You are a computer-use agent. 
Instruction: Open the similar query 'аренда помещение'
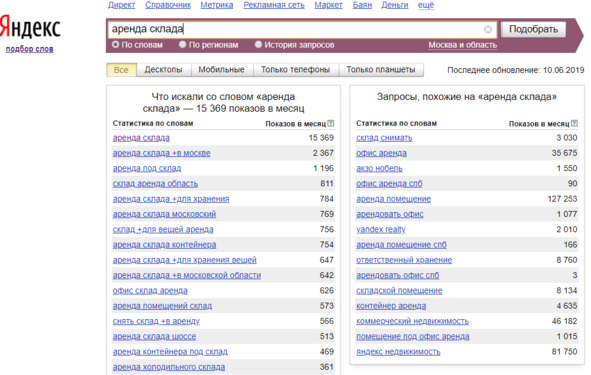tap(393, 199)
